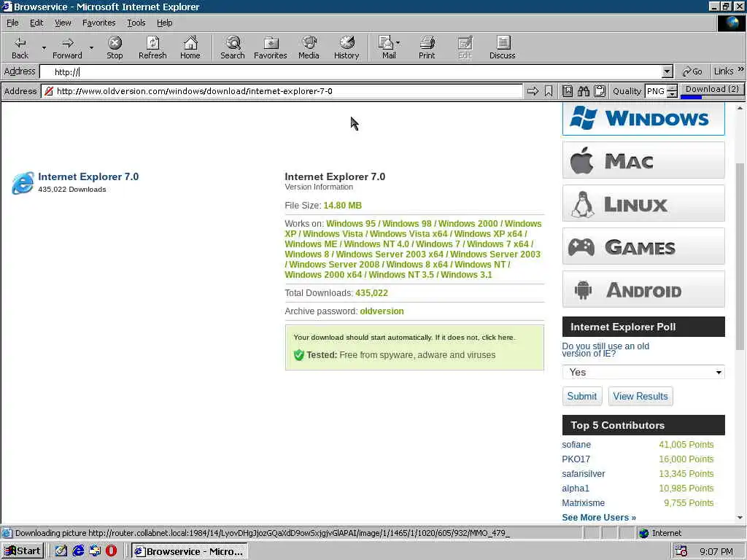Click the IE address input field
Viewport: 747px width, 560px height.
[351, 71]
